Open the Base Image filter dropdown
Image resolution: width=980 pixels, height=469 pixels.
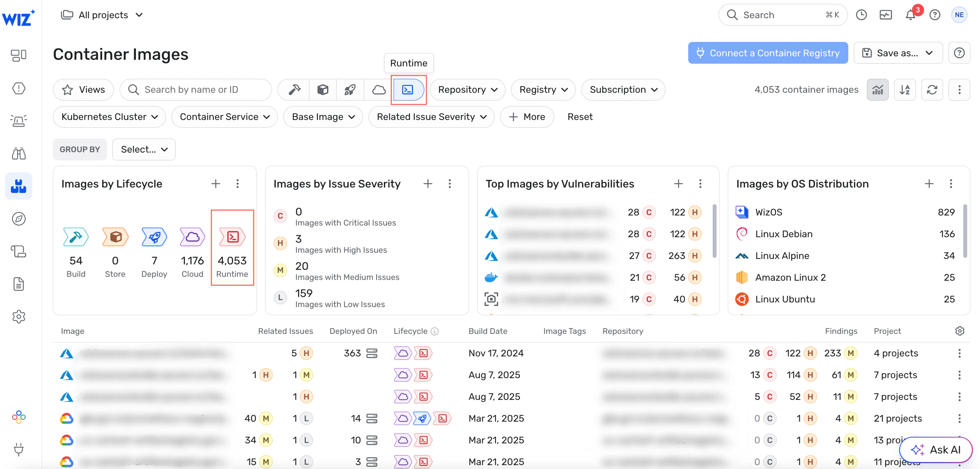(323, 117)
